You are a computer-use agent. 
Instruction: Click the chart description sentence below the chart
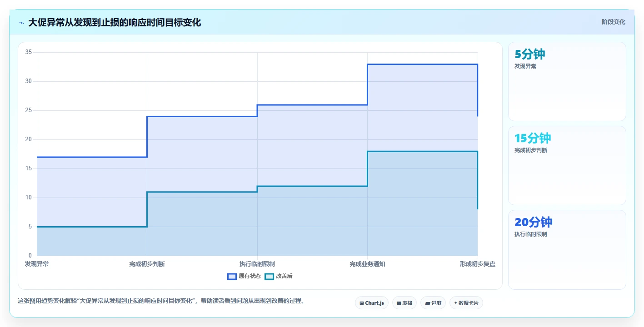point(161,301)
